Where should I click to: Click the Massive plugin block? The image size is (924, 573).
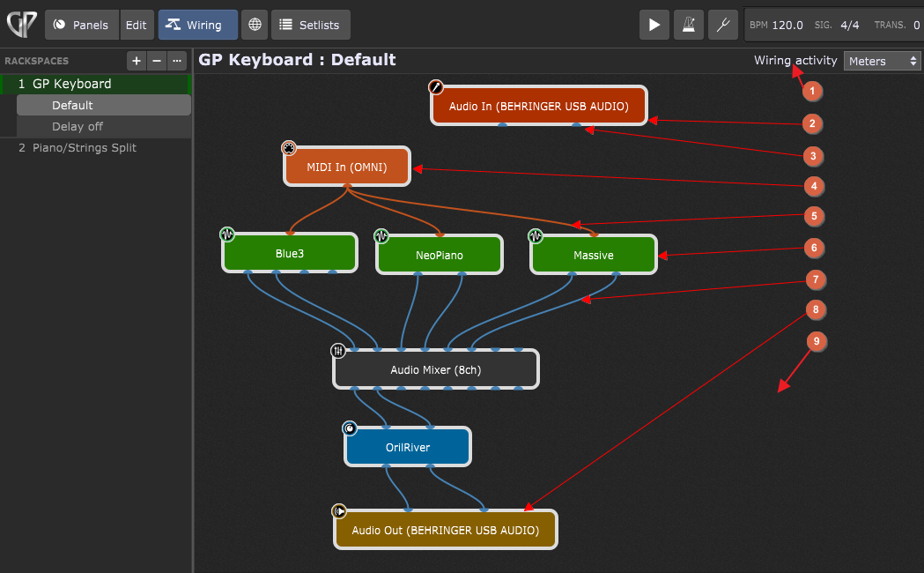click(594, 255)
